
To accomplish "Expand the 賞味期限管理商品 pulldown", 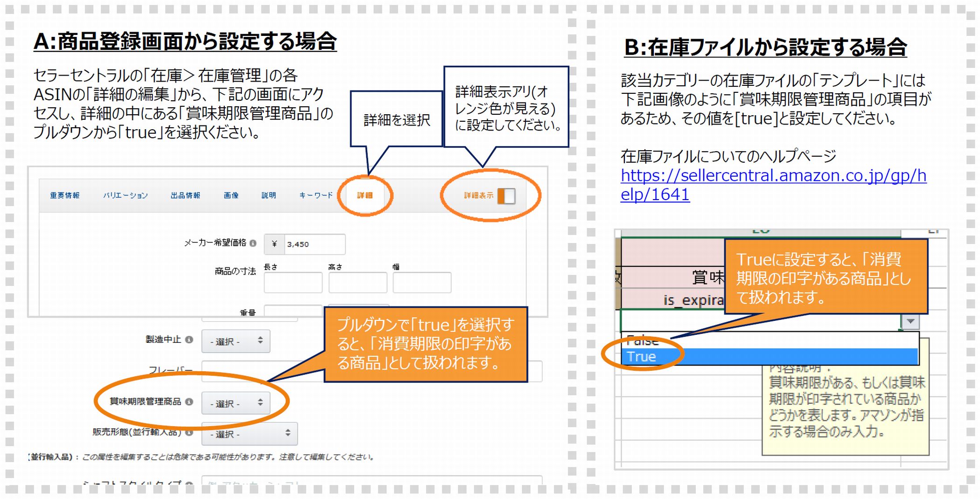I will (236, 403).
